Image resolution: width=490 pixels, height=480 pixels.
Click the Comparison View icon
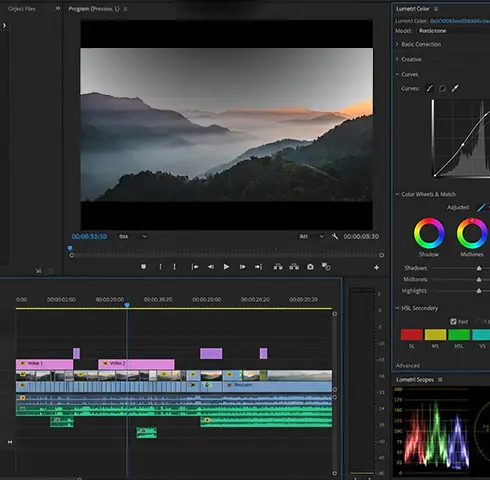click(326, 267)
